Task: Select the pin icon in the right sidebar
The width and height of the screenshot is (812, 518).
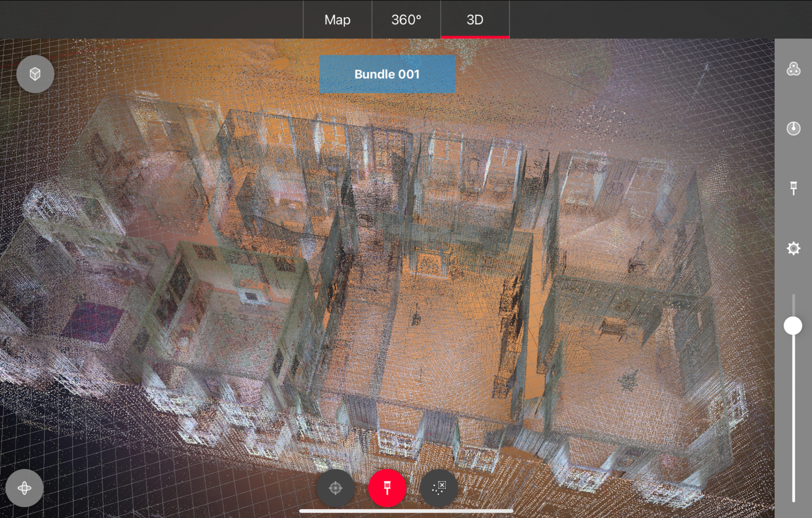Action: coord(793,188)
